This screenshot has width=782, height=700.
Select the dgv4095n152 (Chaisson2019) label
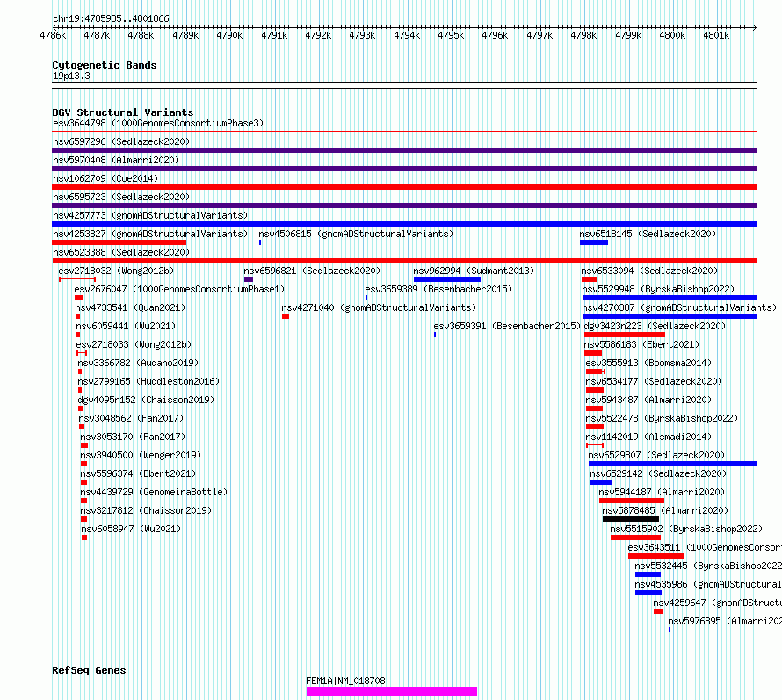click(146, 400)
